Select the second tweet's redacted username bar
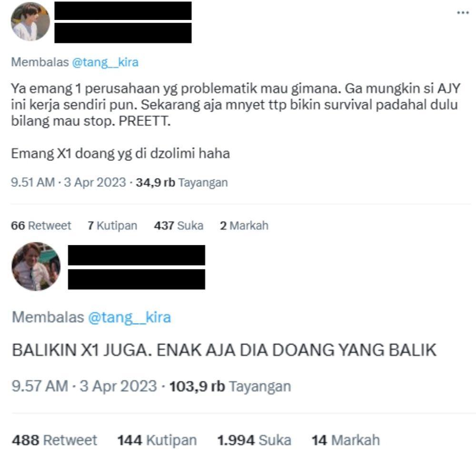 click(136, 279)
